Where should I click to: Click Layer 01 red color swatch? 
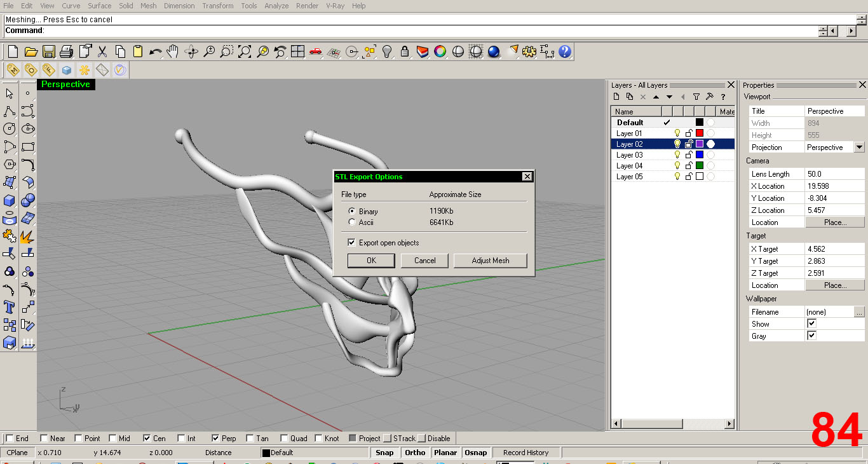coord(700,133)
